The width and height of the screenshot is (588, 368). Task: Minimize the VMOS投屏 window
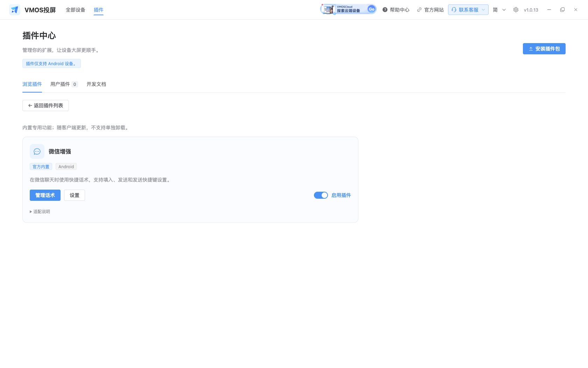pyautogui.click(x=549, y=10)
